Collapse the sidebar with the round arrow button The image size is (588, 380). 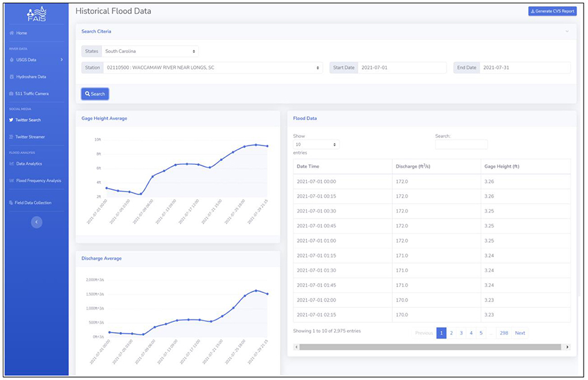(x=36, y=222)
